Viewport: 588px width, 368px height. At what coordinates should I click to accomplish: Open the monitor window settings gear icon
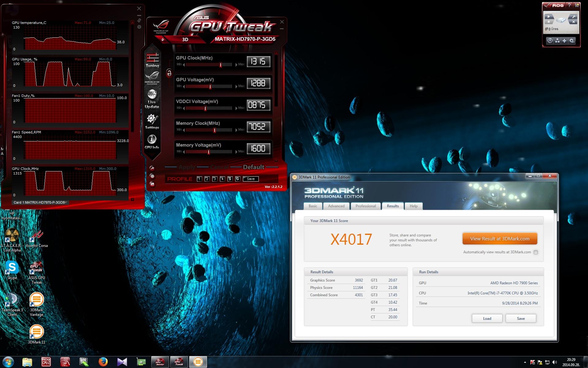tap(139, 27)
